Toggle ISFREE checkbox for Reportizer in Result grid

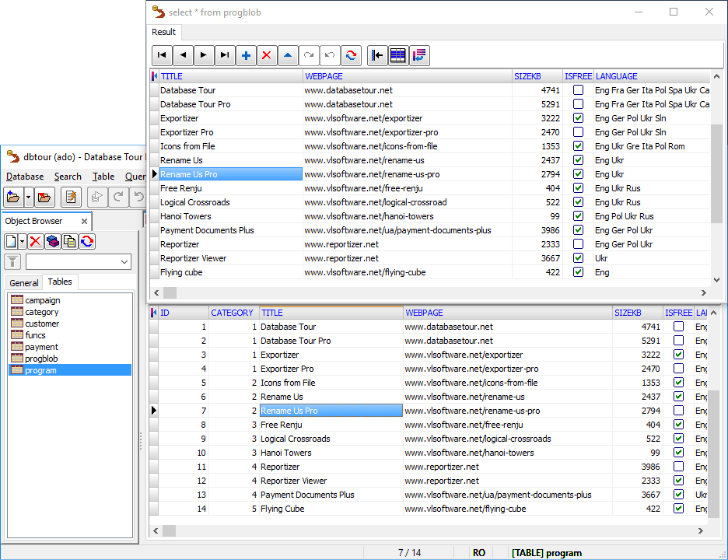tap(578, 244)
